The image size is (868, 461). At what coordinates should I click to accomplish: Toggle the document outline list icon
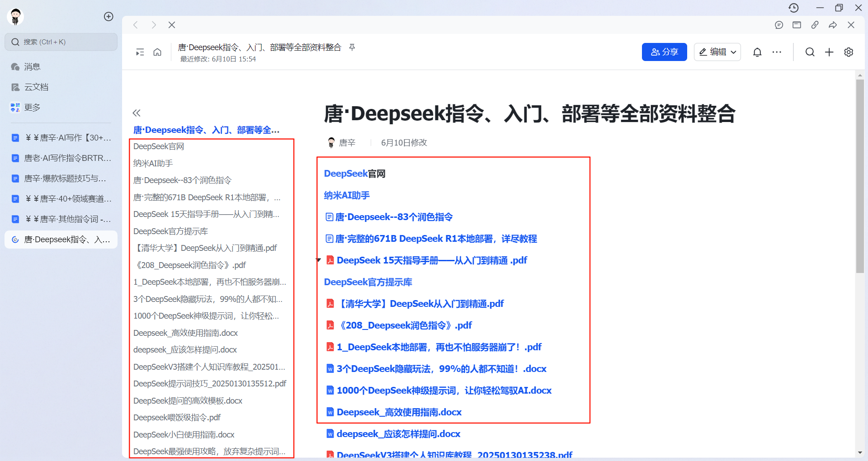pos(140,52)
